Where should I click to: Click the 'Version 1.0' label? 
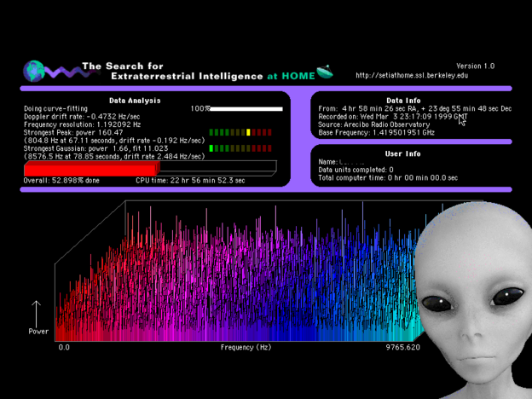[476, 66]
